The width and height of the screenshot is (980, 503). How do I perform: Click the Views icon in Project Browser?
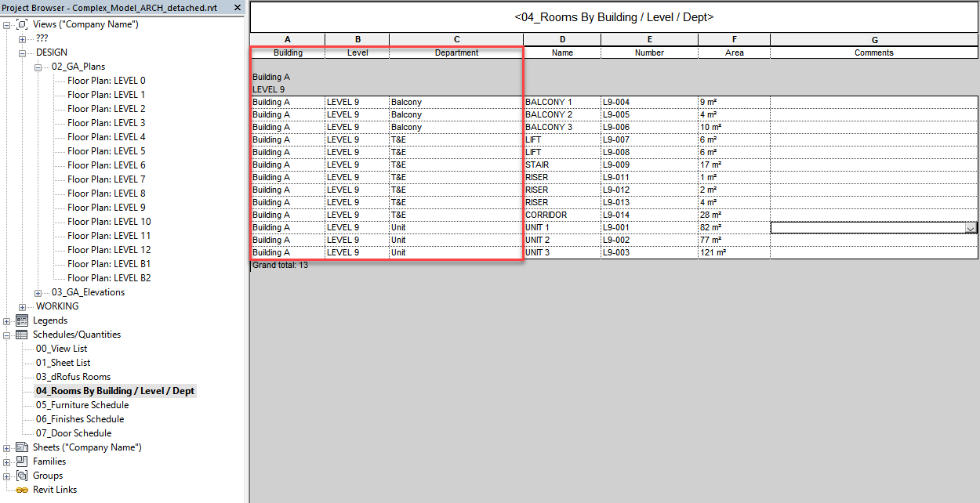(22, 24)
